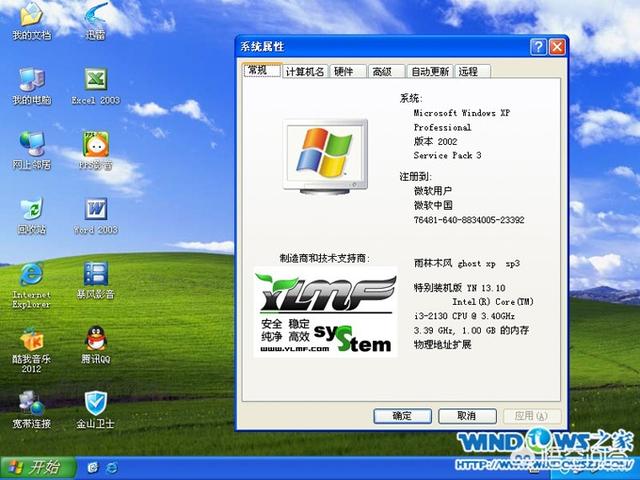The width and height of the screenshot is (640, 480).
Task: Select the 迅雷 Thunder download icon
Action: point(95,17)
